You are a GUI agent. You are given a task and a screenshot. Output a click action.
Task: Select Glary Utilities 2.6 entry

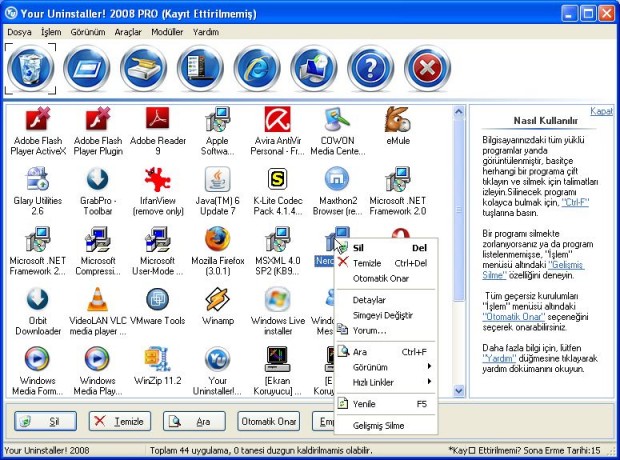tap(38, 191)
